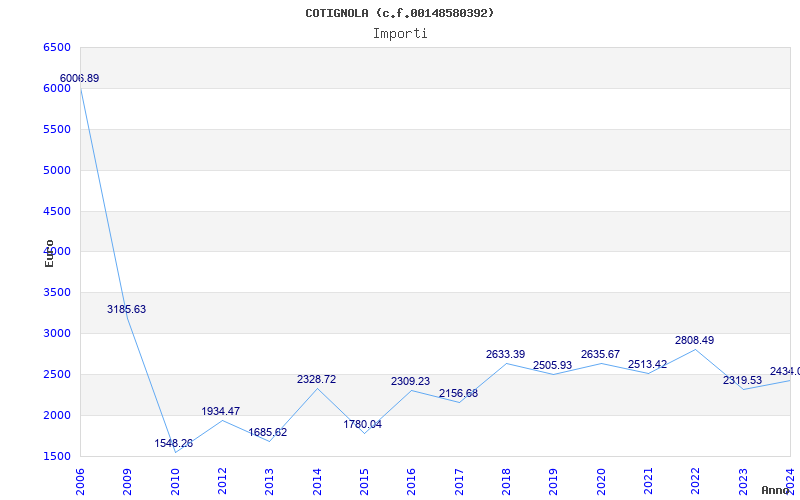Select the x-axis year 2009
800x500 pixels.
(128, 482)
